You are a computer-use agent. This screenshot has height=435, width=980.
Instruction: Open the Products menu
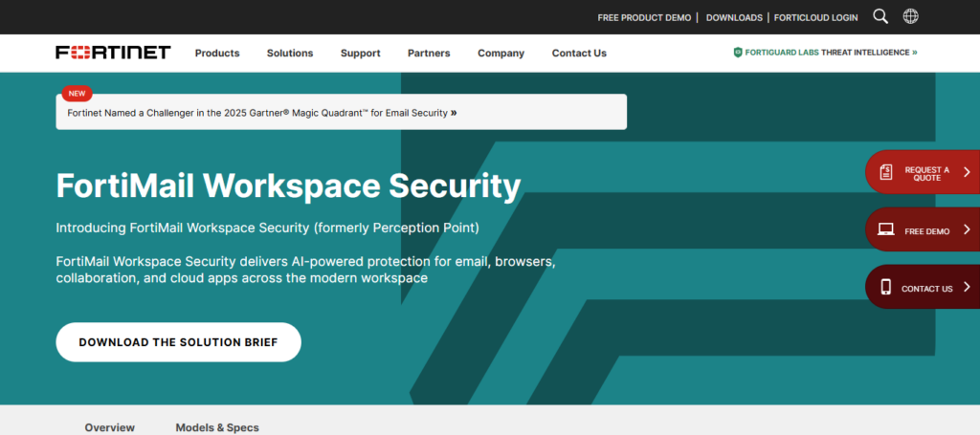217,54
